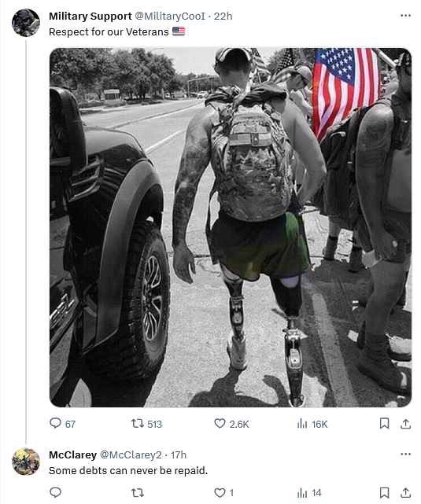Repost the Military Support tweet

[x=146, y=424]
